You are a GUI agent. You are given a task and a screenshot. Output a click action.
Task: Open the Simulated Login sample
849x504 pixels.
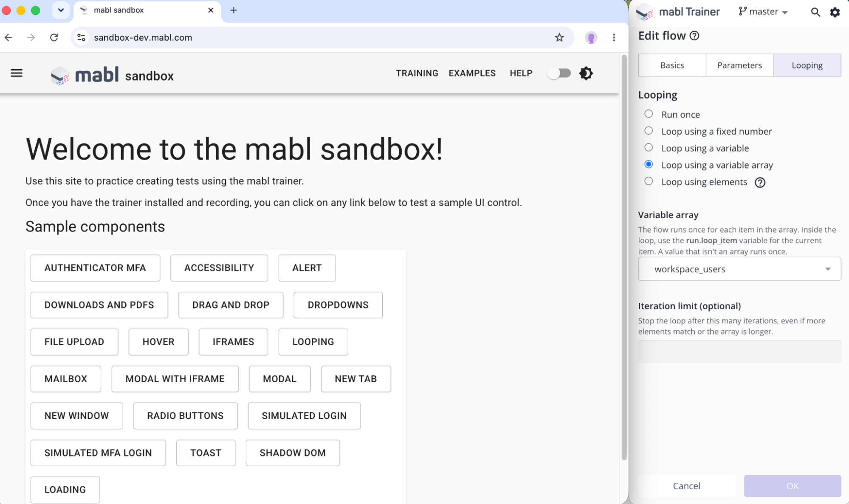(x=304, y=416)
